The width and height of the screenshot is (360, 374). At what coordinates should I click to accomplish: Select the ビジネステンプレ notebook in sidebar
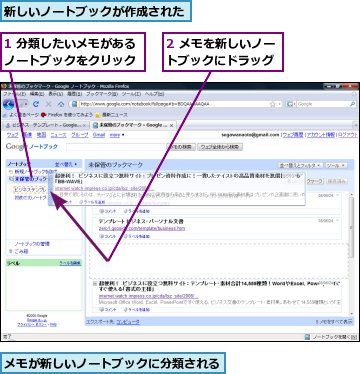pos(30,190)
